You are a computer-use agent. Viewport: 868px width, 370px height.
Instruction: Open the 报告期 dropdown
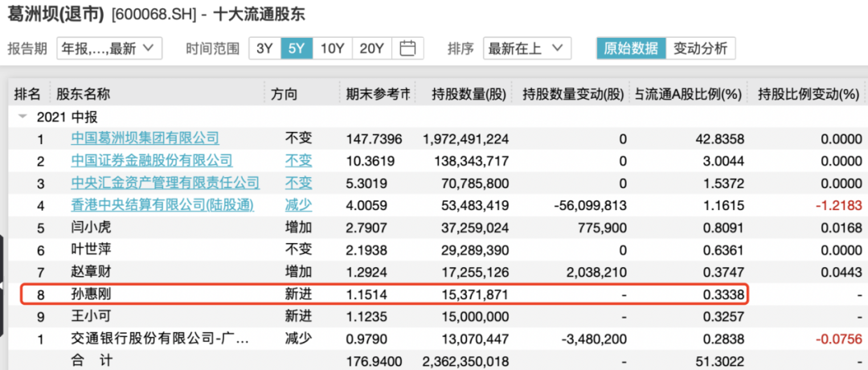tap(110, 48)
